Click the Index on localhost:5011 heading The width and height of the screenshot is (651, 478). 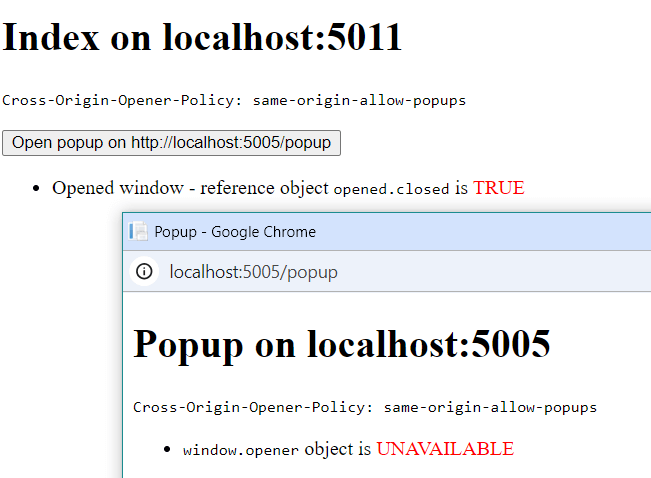coord(202,37)
